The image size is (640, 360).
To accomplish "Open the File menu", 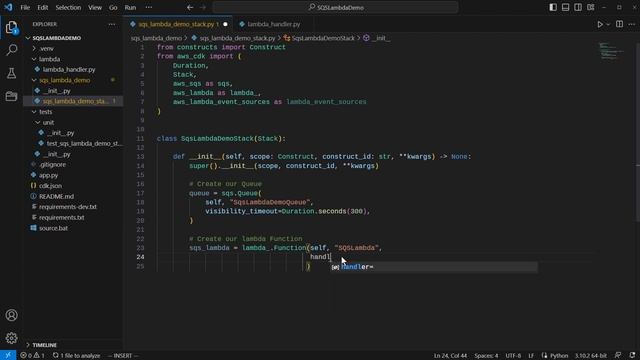I will point(25,7).
